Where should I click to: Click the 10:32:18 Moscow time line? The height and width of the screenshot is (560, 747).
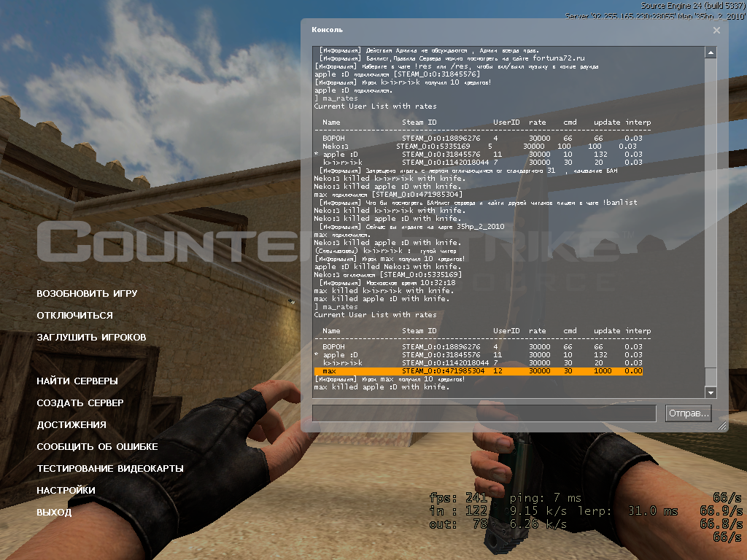click(x=387, y=283)
